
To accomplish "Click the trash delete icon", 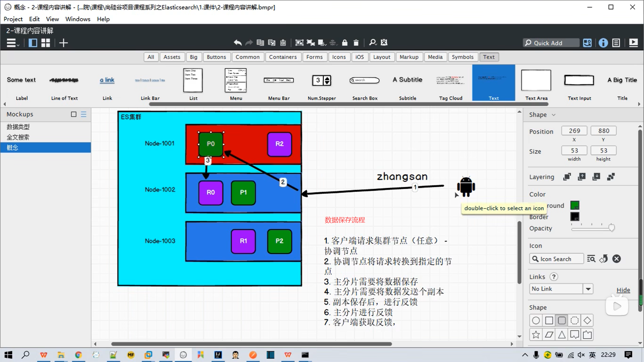I will pos(356,43).
